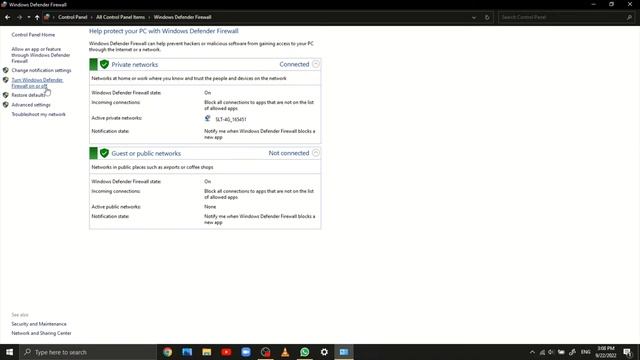Go forward using the forward arrow
This screenshot has width=640, height=360.
point(19,17)
